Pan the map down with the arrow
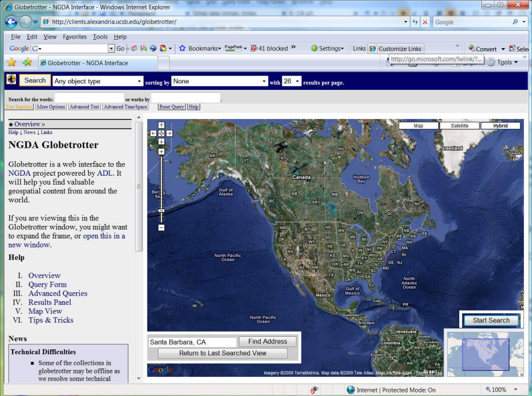Image resolution: width=532 pixels, height=396 pixels. coord(161,141)
